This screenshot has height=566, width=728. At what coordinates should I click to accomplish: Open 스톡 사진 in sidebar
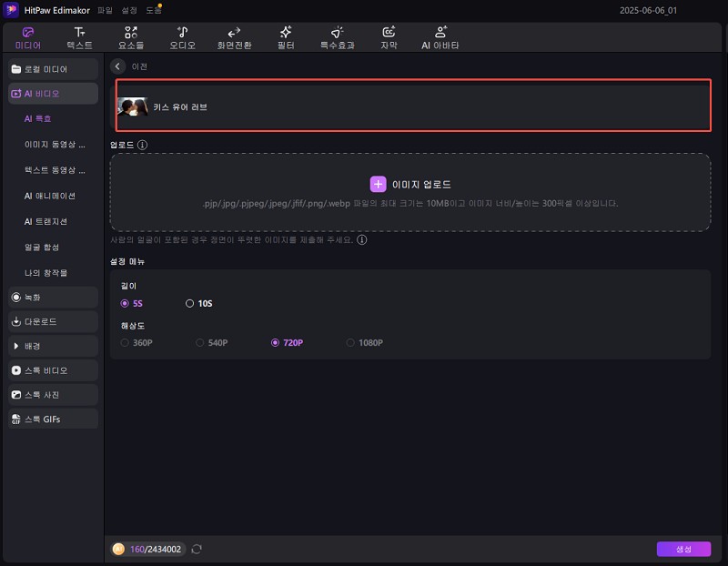tap(53, 395)
